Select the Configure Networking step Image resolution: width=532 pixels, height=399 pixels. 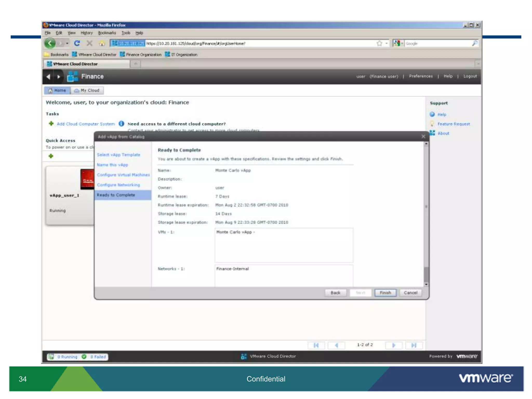(x=118, y=185)
